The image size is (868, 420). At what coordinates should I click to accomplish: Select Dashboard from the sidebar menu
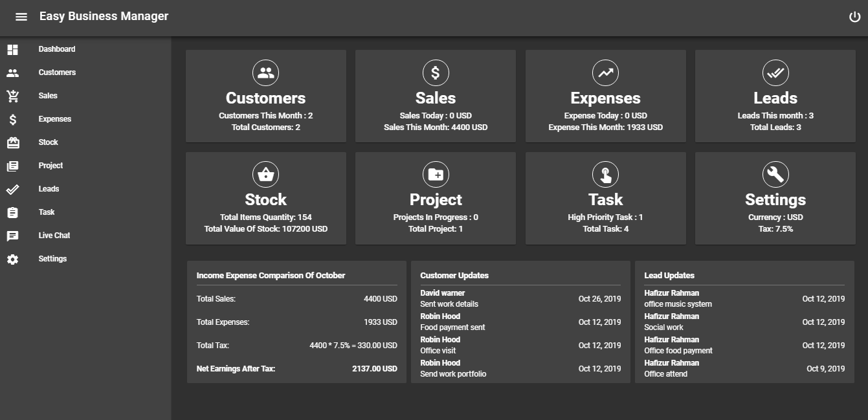[57, 49]
